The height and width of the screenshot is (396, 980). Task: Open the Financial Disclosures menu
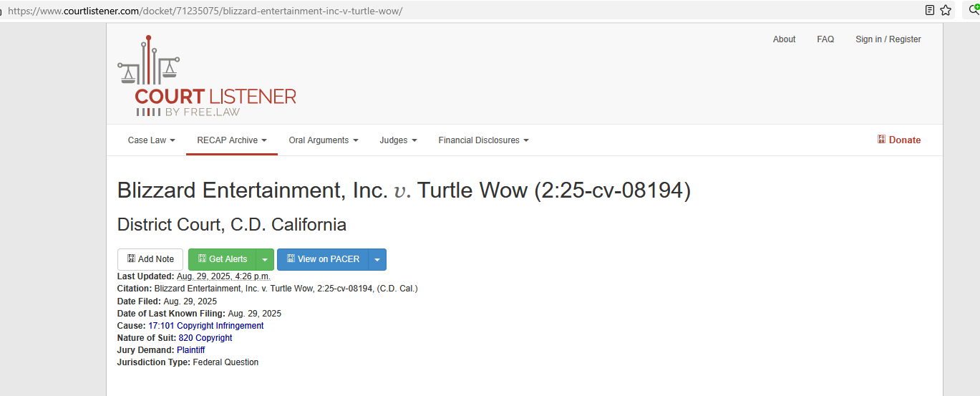483,140
